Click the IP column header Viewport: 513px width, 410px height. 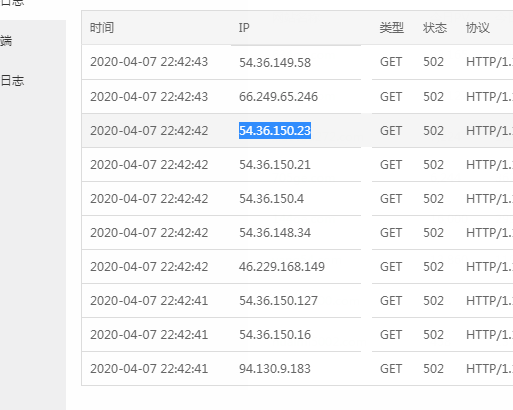click(x=244, y=28)
